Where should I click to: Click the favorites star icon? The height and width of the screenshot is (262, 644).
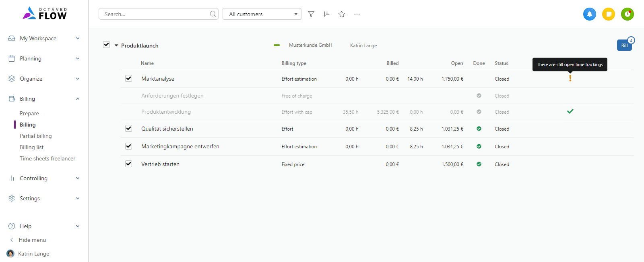tap(342, 14)
